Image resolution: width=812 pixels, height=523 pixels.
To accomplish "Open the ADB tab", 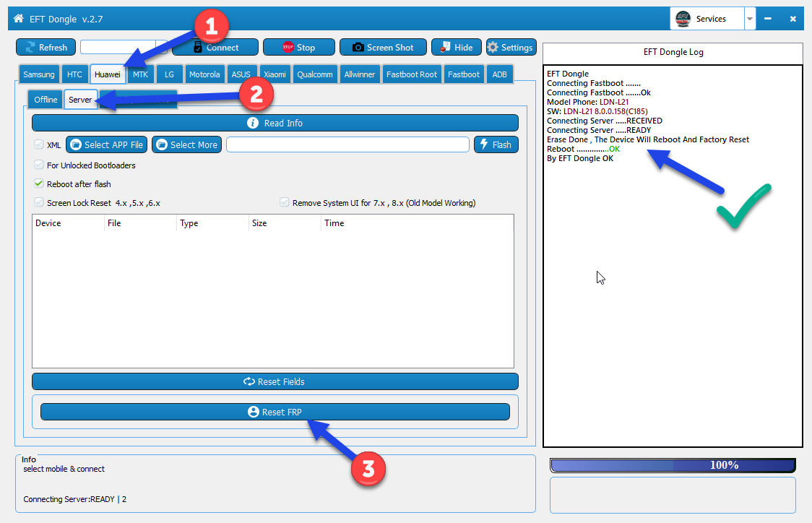I will (x=500, y=74).
